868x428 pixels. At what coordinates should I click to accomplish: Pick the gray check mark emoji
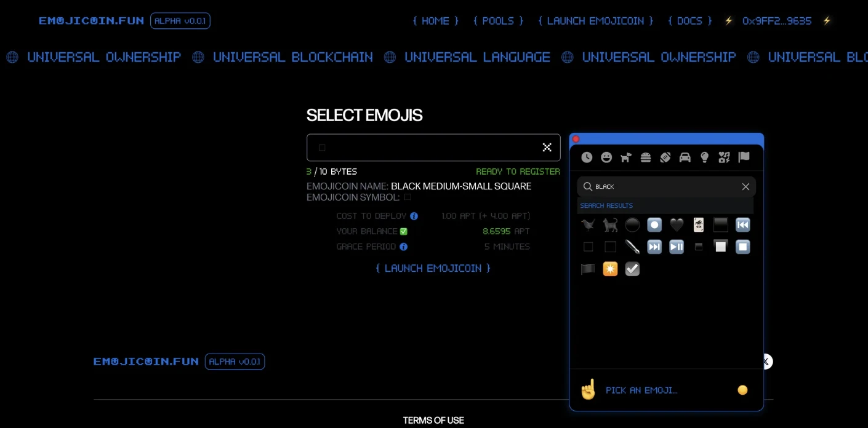[x=632, y=269]
